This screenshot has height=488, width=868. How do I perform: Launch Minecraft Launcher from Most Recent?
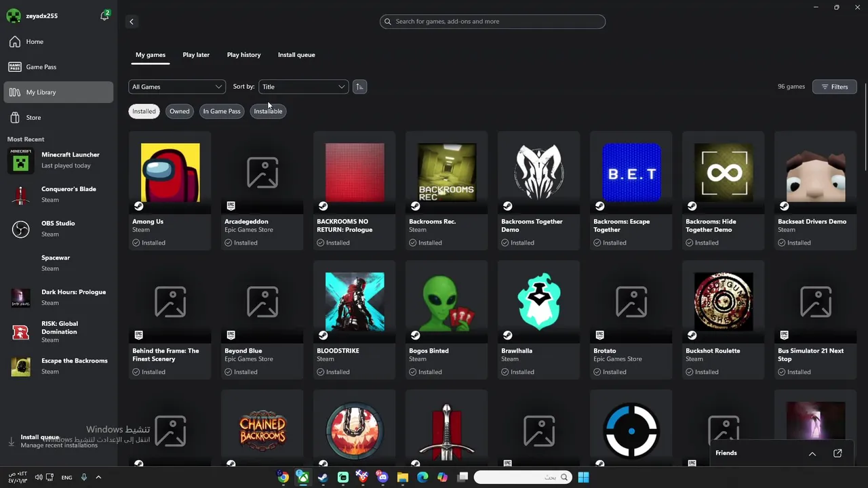[58, 160]
